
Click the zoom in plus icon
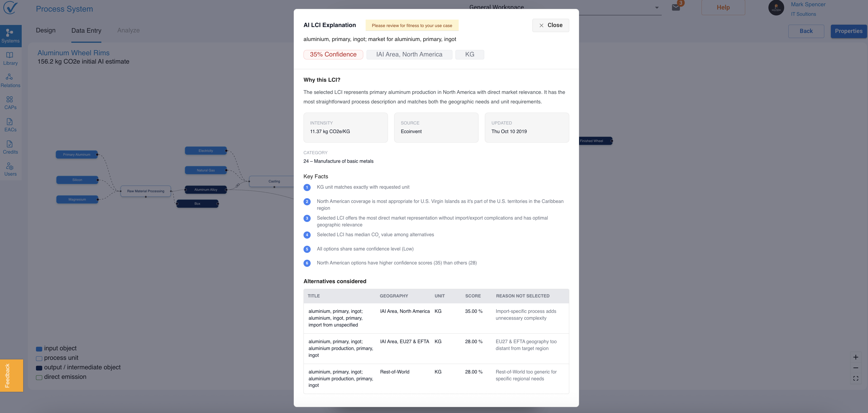point(856,357)
